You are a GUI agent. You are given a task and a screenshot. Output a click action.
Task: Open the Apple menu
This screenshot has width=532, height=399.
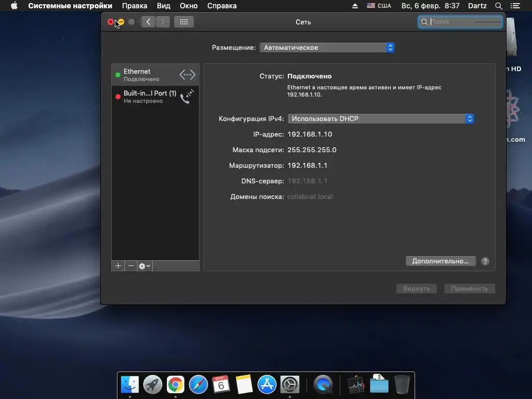click(14, 6)
